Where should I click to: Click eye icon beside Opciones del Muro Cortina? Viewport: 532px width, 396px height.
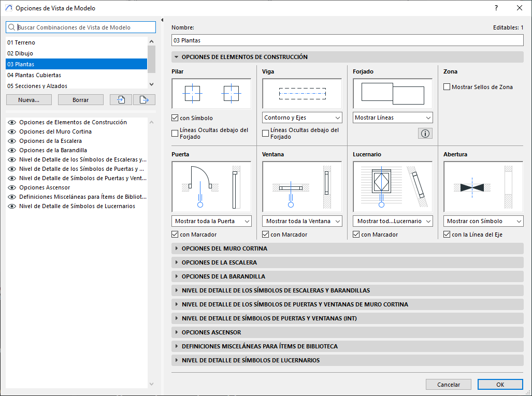11,131
